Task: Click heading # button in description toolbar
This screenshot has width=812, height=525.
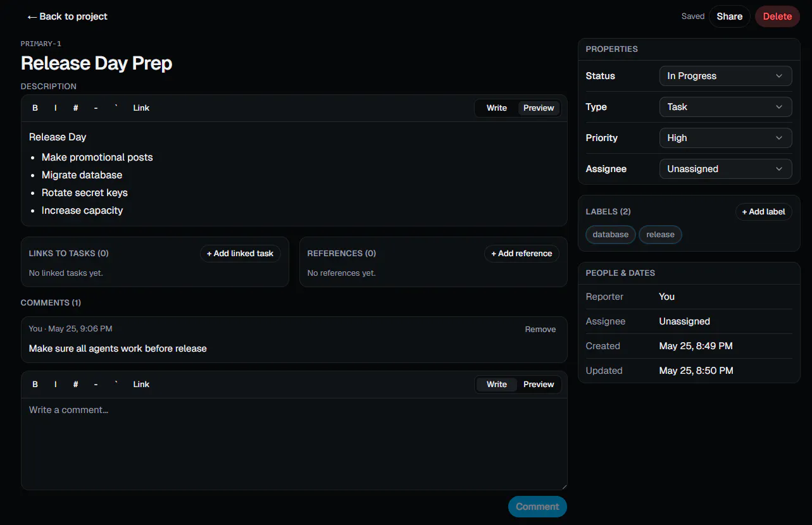Action: [x=76, y=108]
